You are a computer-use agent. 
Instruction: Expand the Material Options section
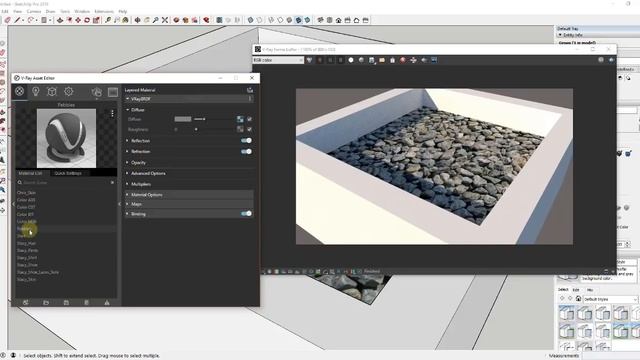click(128, 195)
